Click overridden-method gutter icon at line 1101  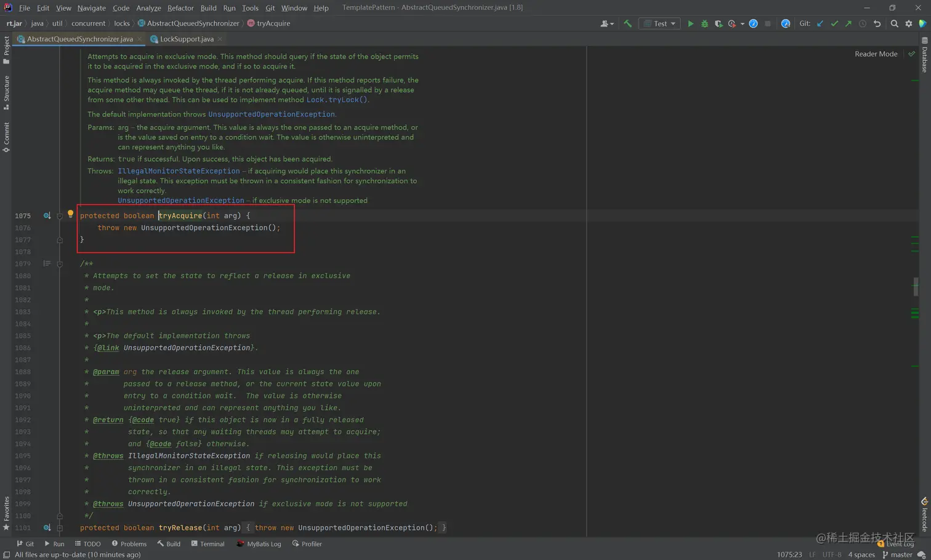[47, 527]
